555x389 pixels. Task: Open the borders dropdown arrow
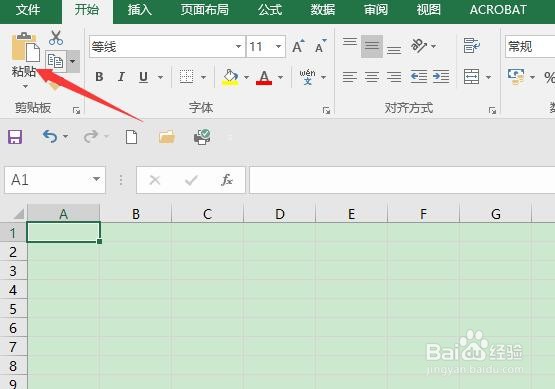tap(204, 77)
